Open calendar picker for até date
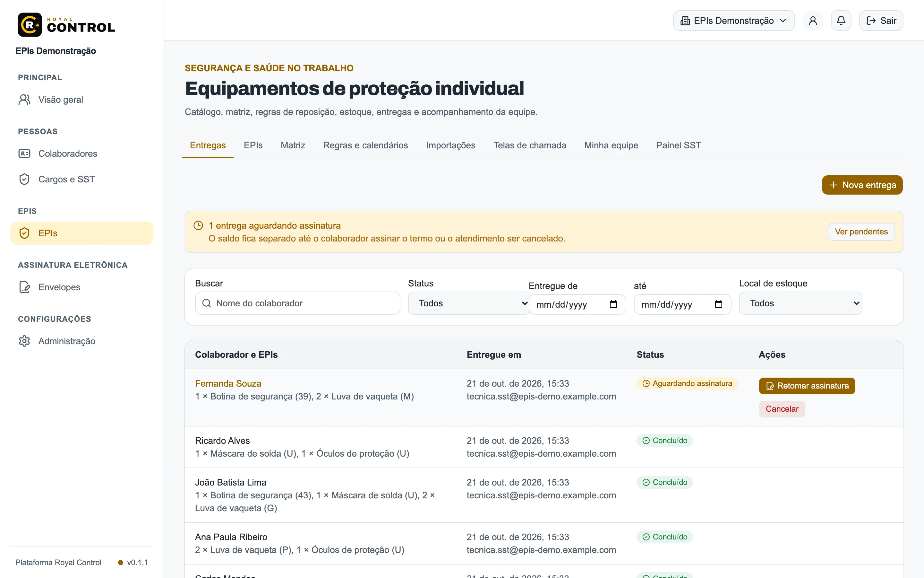 click(x=719, y=304)
